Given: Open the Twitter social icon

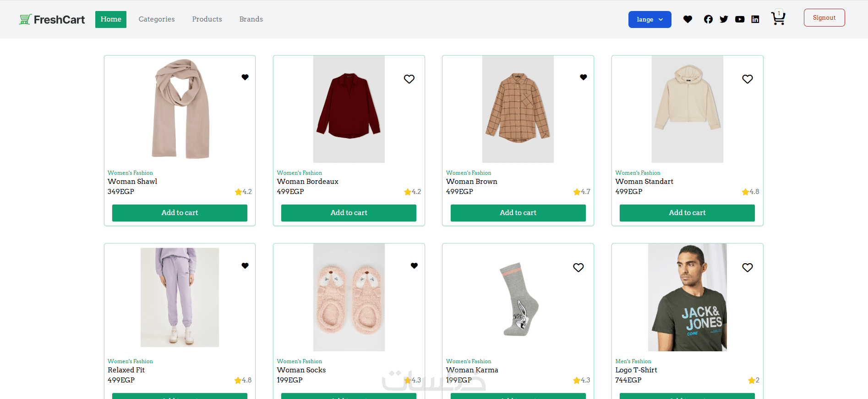Looking at the screenshot, I should [x=724, y=19].
